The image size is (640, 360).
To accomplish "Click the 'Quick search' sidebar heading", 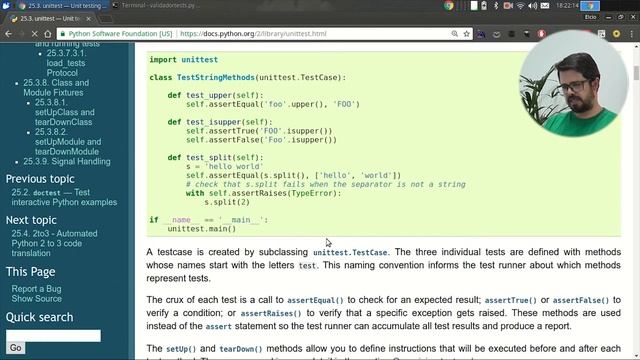I will coord(40,317).
